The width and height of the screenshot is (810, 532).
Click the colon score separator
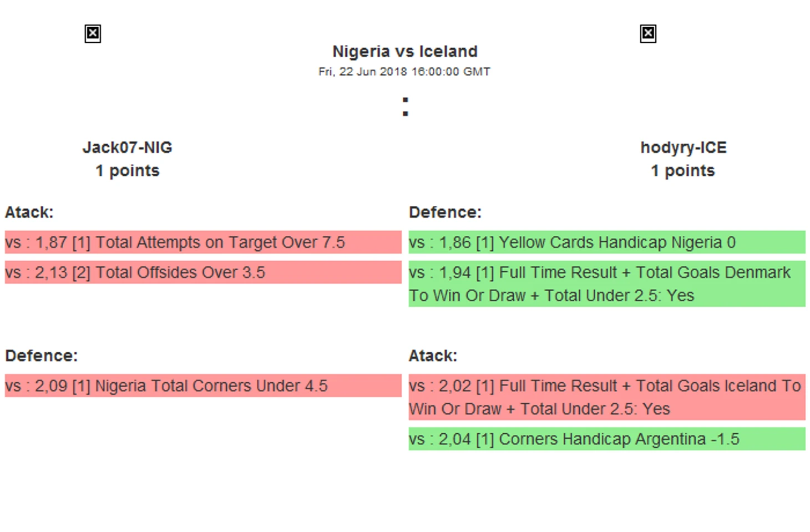[406, 107]
